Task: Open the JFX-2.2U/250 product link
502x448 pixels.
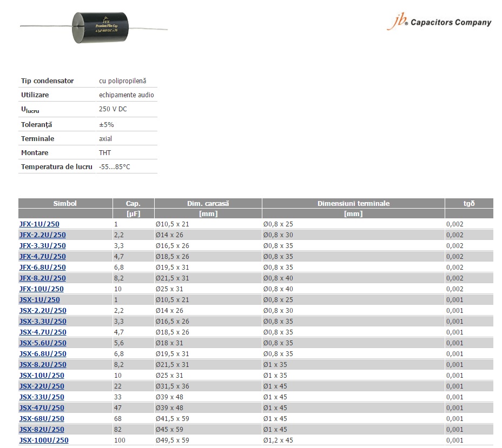Action: [x=42, y=235]
